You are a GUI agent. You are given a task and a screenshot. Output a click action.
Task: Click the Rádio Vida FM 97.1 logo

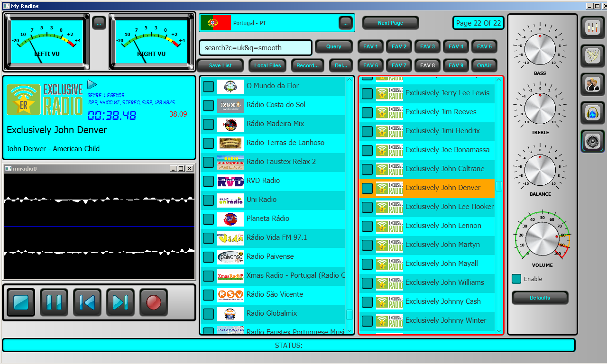[230, 238]
